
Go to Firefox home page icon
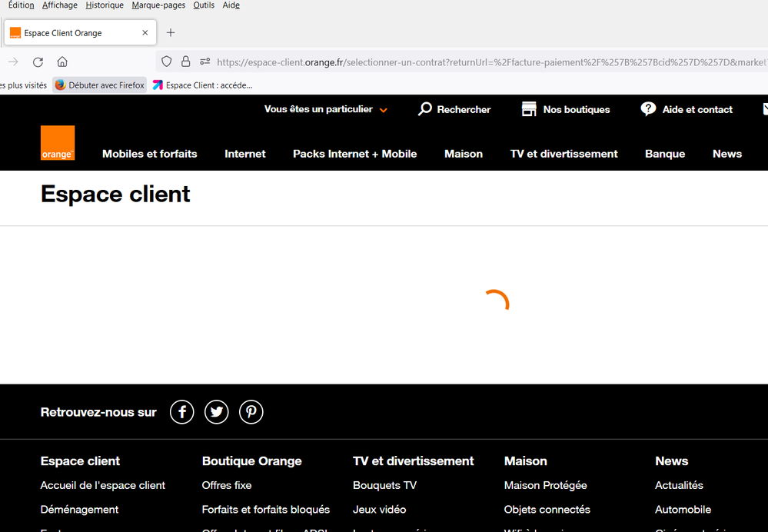[x=62, y=62]
